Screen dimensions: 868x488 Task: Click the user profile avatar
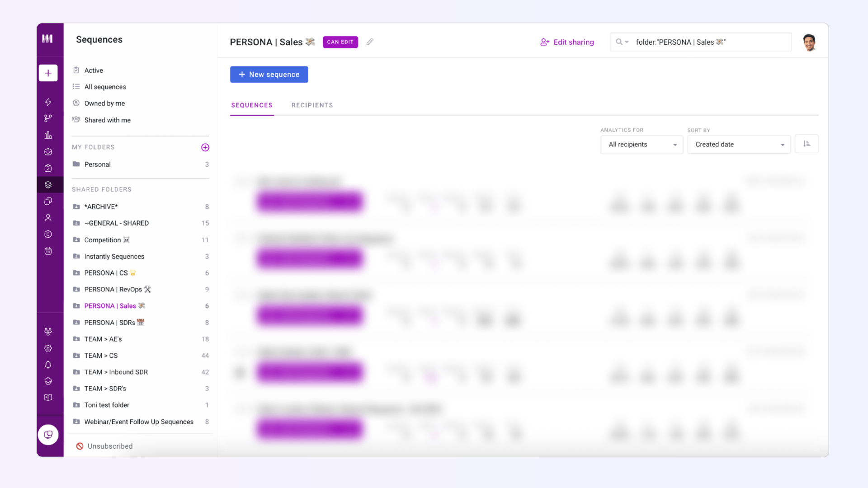coord(809,42)
